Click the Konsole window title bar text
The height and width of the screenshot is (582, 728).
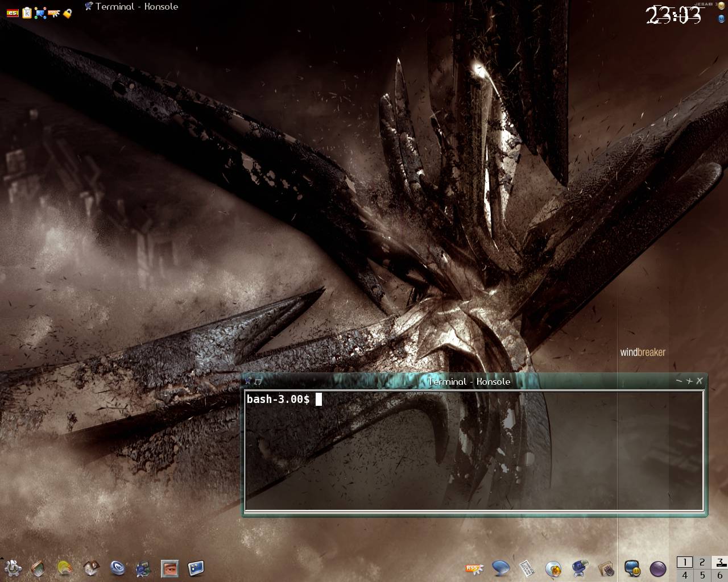point(469,381)
